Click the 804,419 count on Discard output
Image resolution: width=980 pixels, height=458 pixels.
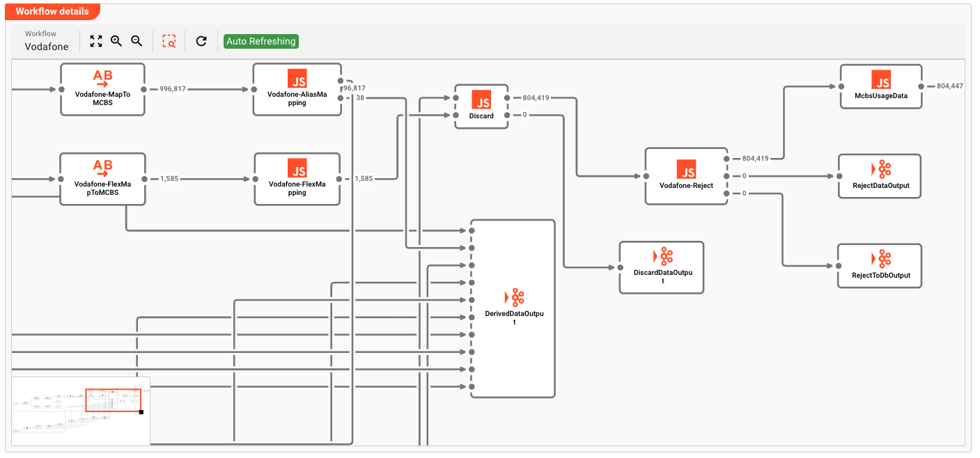pyautogui.click(x=536, y=98)
